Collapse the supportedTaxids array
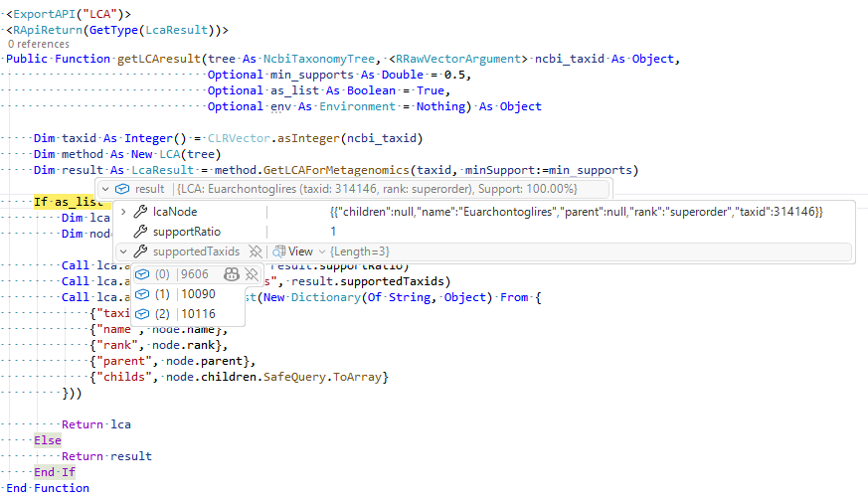 [122, 251]
